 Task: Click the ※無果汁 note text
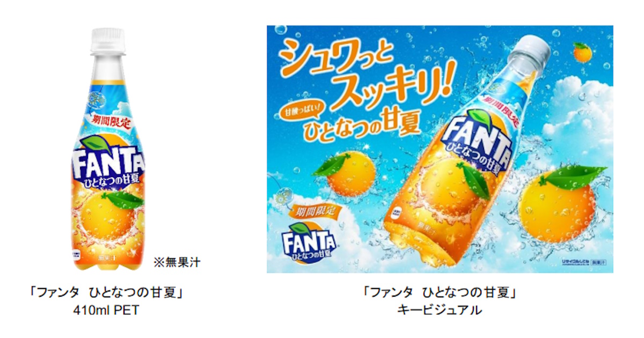click(178, 262)
